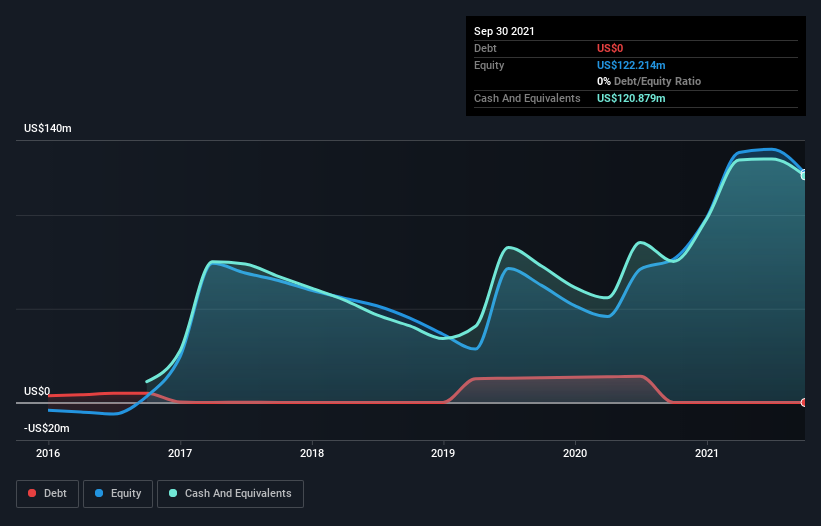Click Cash And Equivalents row label in tooltip
This screenshot has width=821, height=526.
pos(527,98)
